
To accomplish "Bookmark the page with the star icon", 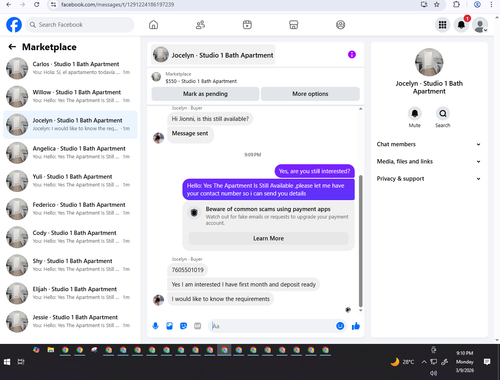I will 437,4.
